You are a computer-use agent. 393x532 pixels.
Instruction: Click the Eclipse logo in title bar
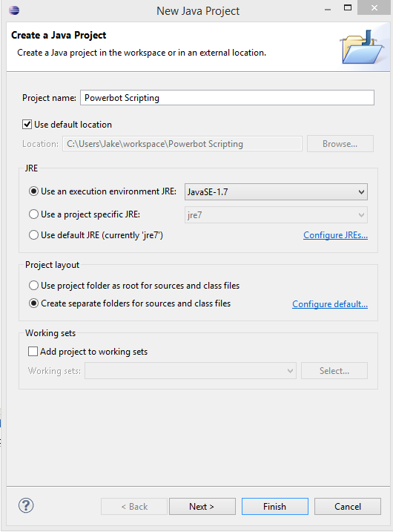14,10
